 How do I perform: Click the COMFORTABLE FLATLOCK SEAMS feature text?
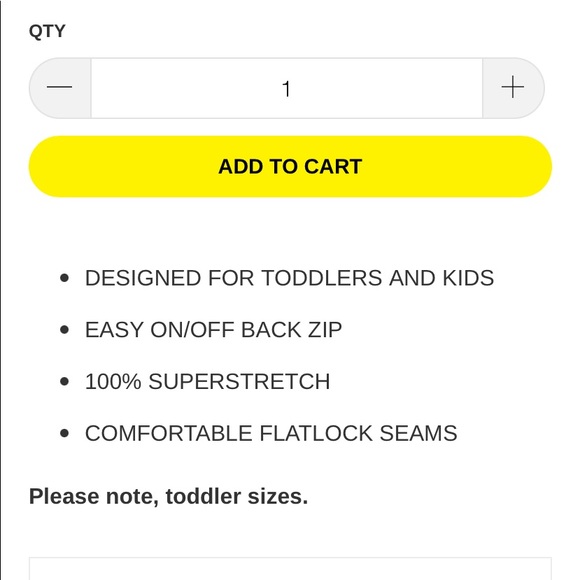coord(271,433)
